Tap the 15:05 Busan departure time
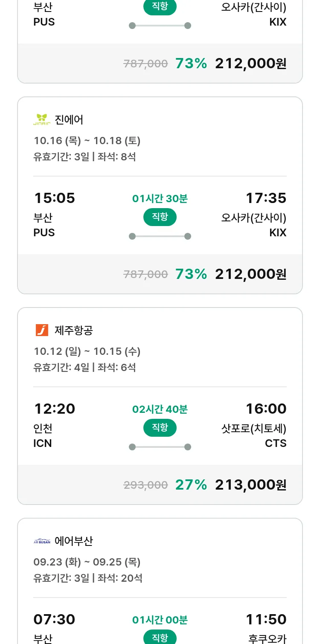Viewport: 320px width, 644px height. click(x=54, y=198)
